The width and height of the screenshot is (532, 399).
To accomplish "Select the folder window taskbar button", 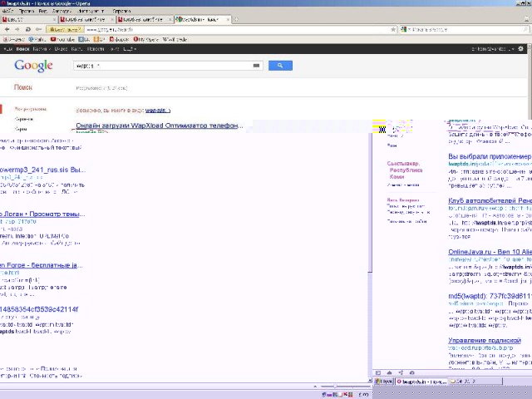I will pos(475,382).
